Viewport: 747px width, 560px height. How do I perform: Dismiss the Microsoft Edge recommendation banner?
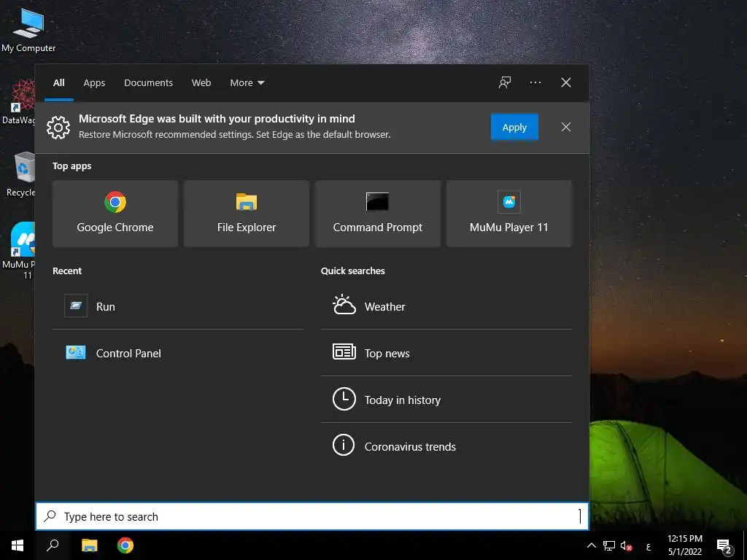pyautogui.click(x=565, y=127)
